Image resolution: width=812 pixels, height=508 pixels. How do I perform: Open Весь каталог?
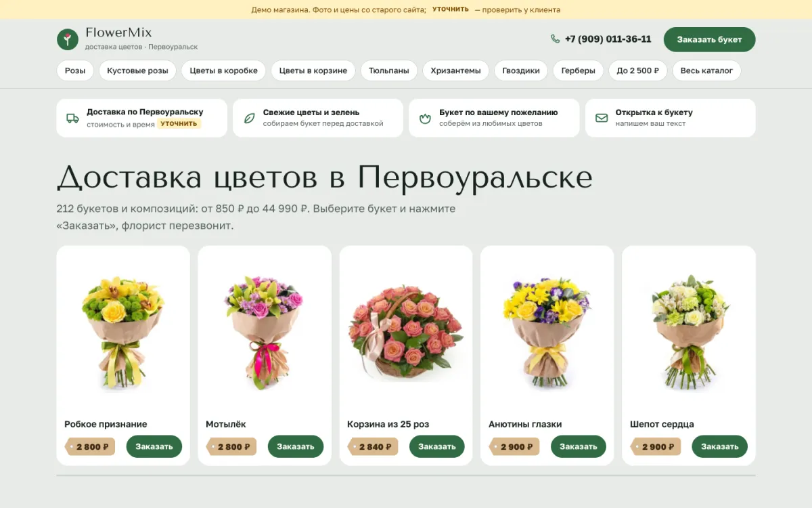coord(706,70)
